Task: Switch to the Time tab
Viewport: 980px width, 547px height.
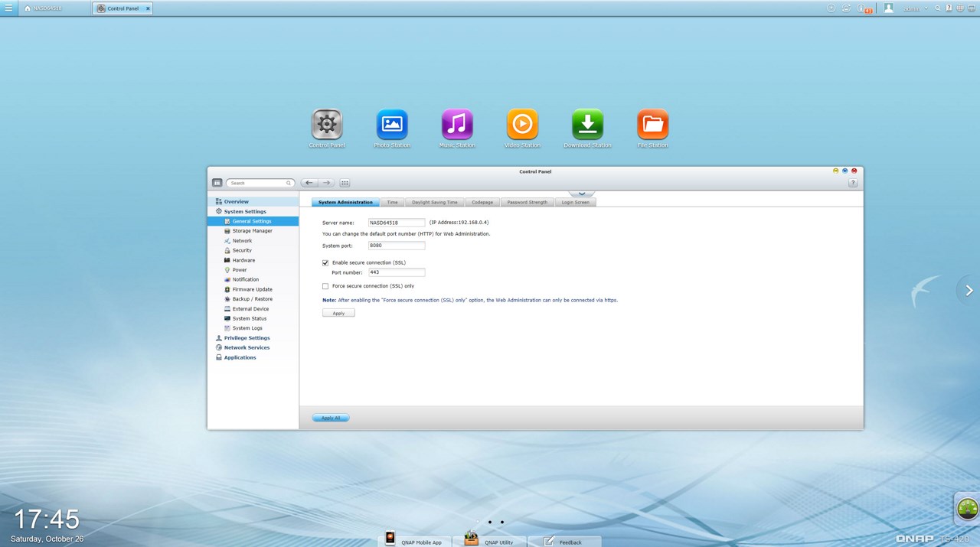Action: coord(392,202)
